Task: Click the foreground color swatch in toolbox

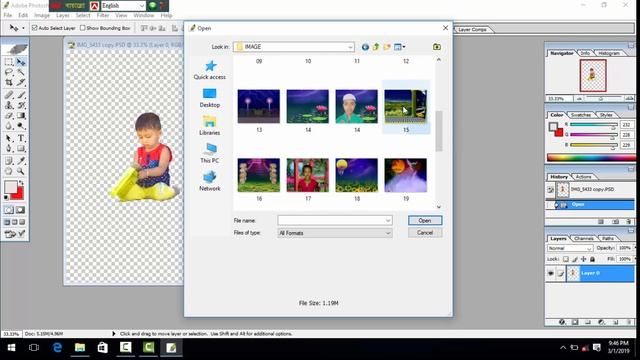Action: pos(11,187)
